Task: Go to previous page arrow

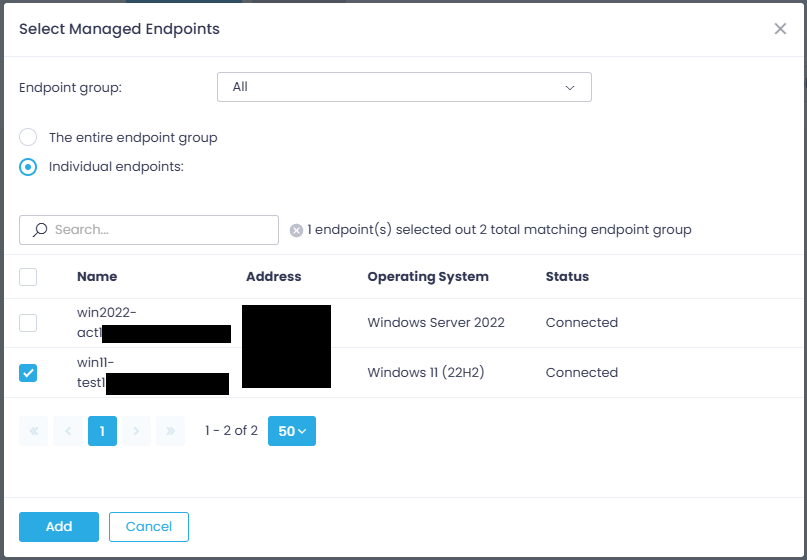Action: 68,431
